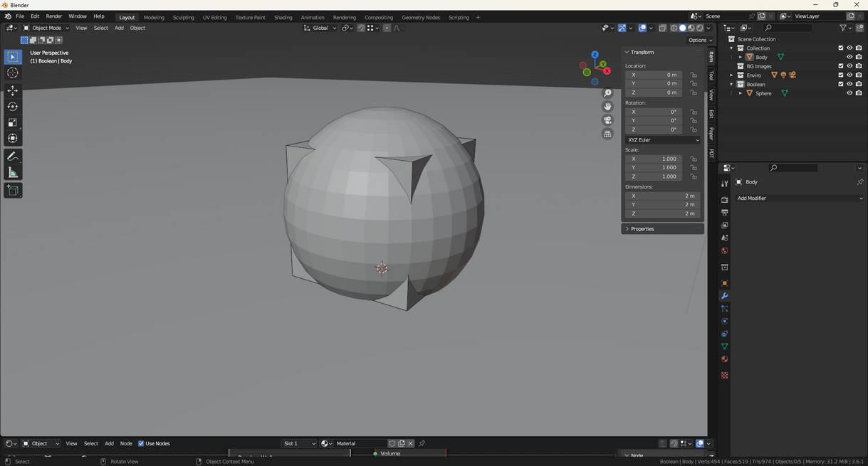
Task: Choose the Measure tool
Action: [x=13, y=173]
